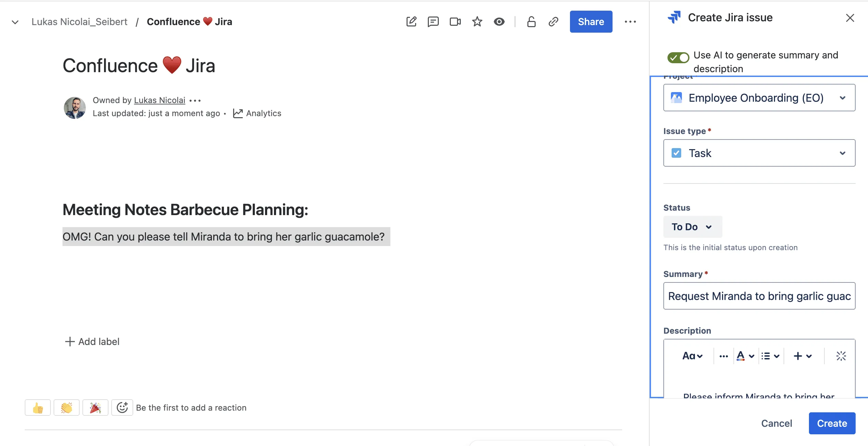Screen dimensions: 868x446
Task: Click the owner avatar photo
Action: [x=75, y=108]
